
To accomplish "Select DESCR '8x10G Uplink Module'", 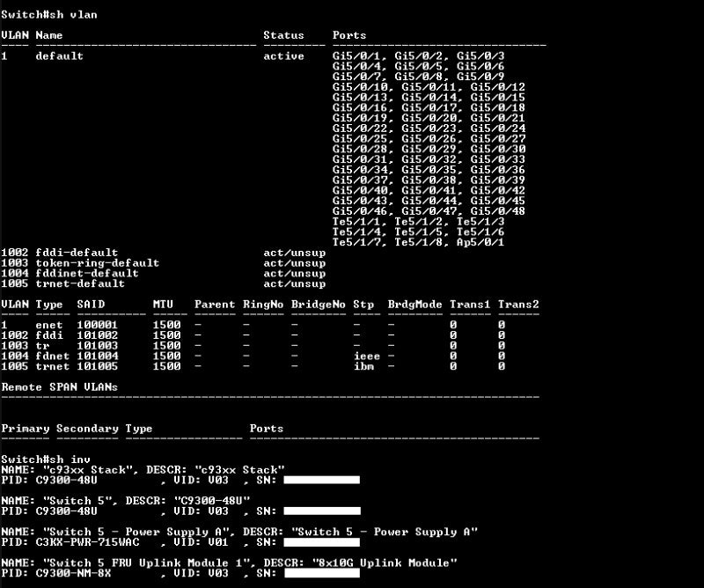I will click(x=385, y=562).
